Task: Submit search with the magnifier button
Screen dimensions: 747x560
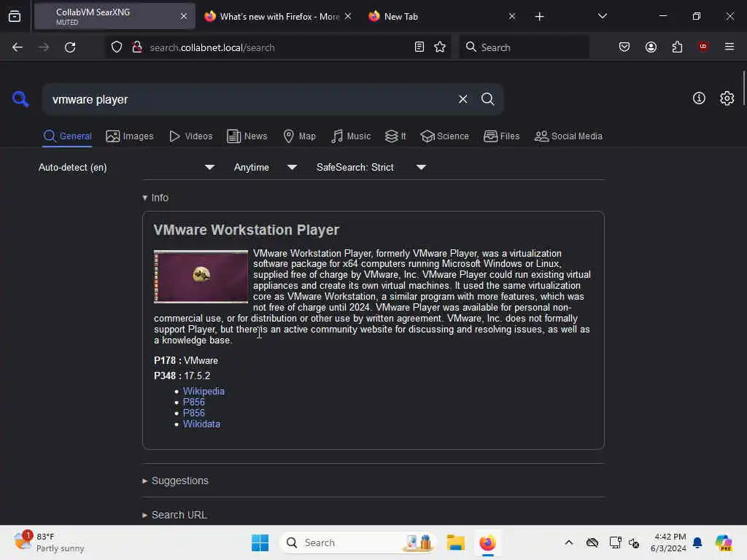Action: pos(487,99)
